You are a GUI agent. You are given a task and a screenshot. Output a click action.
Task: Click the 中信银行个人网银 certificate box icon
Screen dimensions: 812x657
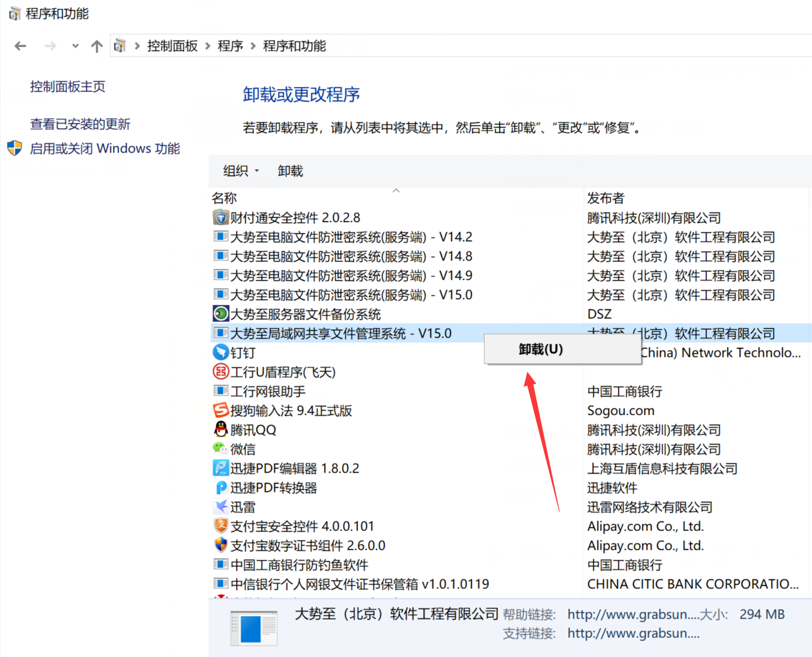(x=221, y=584)
